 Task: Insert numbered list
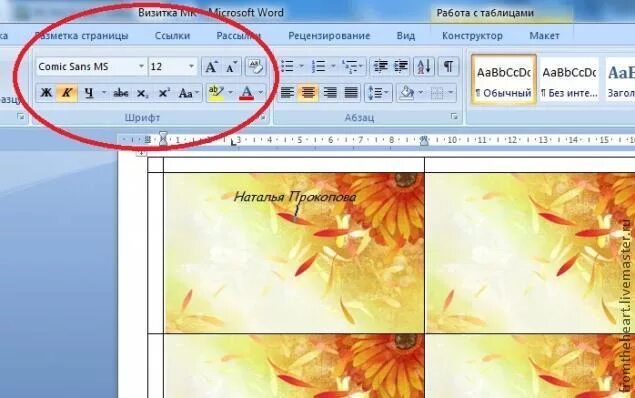[x=319, y=66]
